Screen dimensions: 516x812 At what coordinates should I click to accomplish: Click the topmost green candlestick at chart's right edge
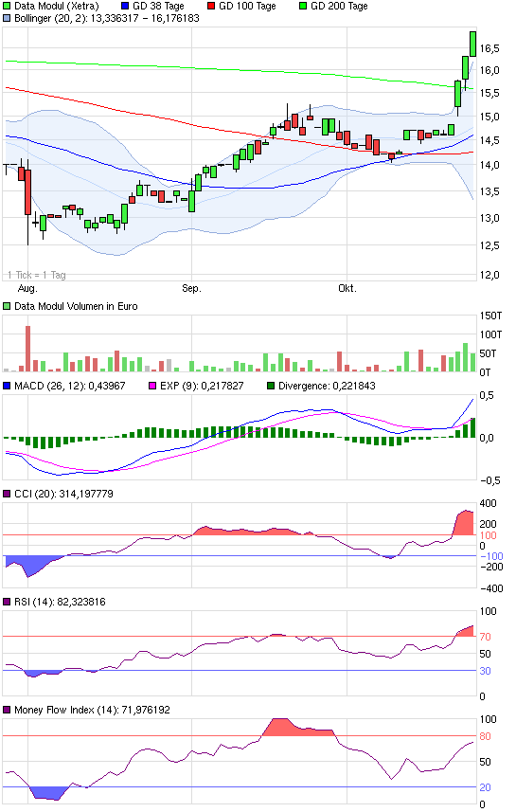coord(472,44)
